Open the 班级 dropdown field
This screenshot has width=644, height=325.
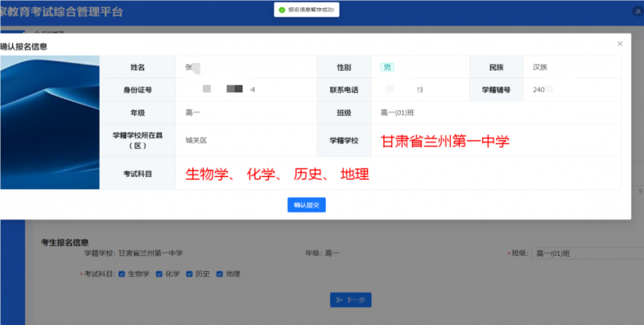click(x=588, y=253)
